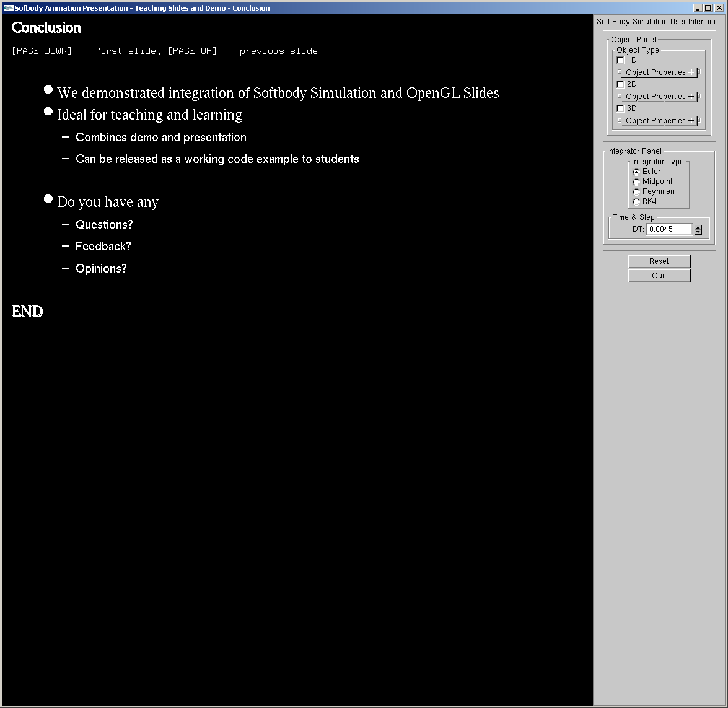The width and height of the screenshot is (728, 708).
Task: Select the Feynman integrator radio button
Action: pyautogui.click(x=636, y=192)
